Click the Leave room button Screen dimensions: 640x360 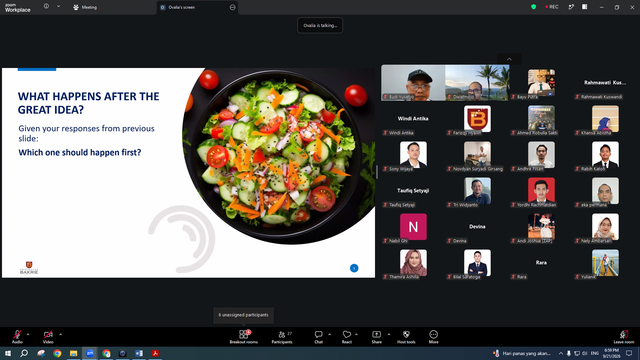[x=624, y=337]
